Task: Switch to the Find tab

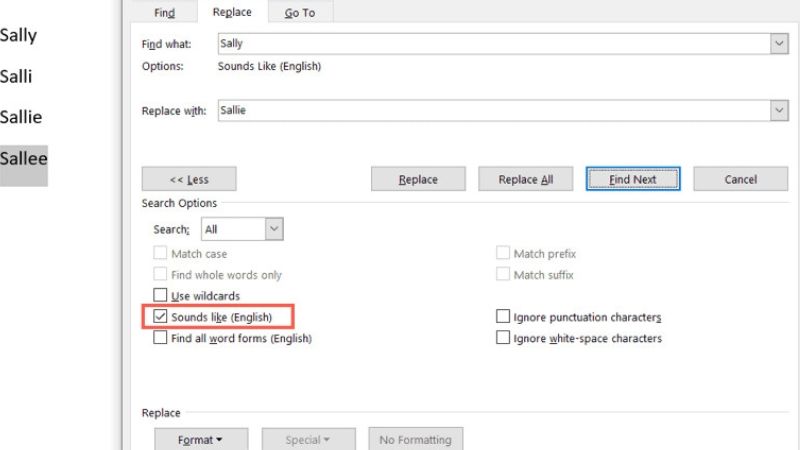Action: coord(164,12)
